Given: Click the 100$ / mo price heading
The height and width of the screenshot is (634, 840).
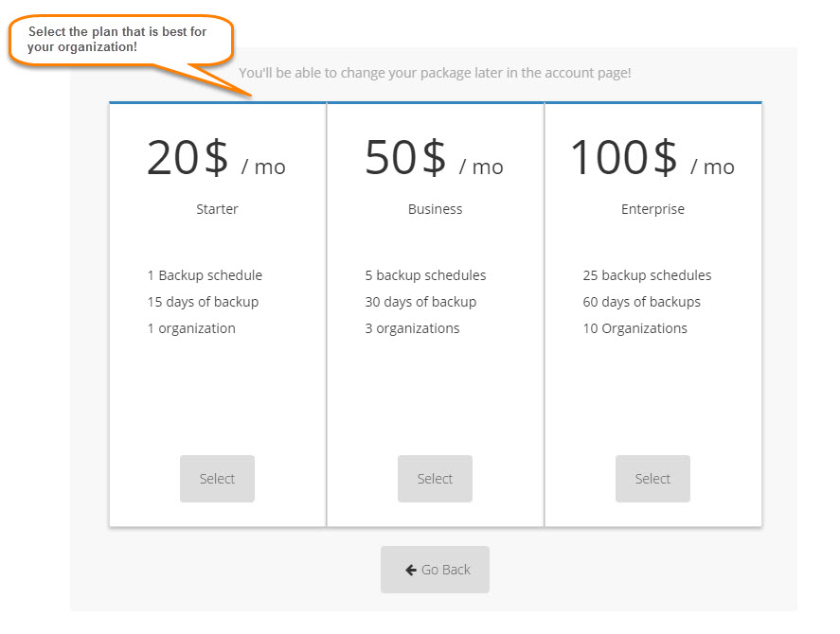Looking at the screenshot, I should 652,158.
